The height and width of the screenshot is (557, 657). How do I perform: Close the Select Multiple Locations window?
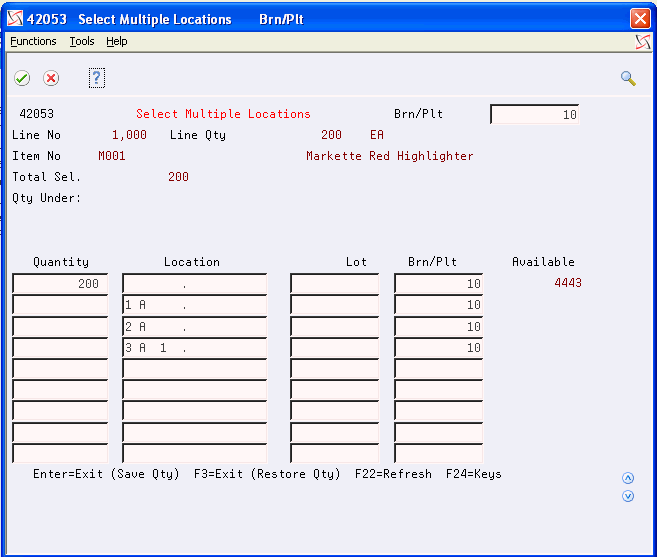(x=640, y=18)
